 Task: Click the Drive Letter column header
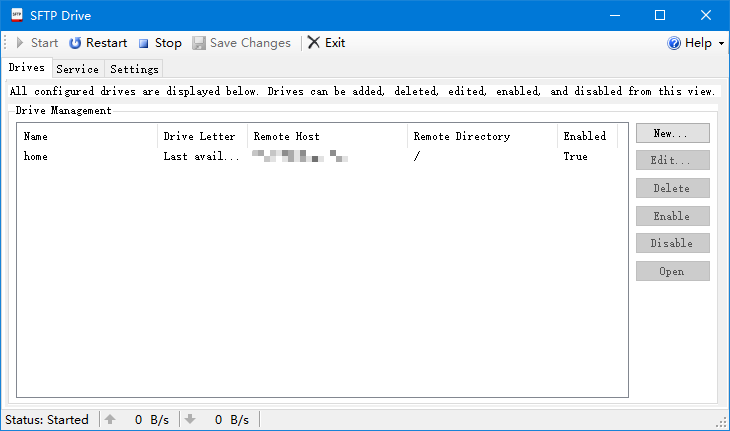click(x=201, y=136)
